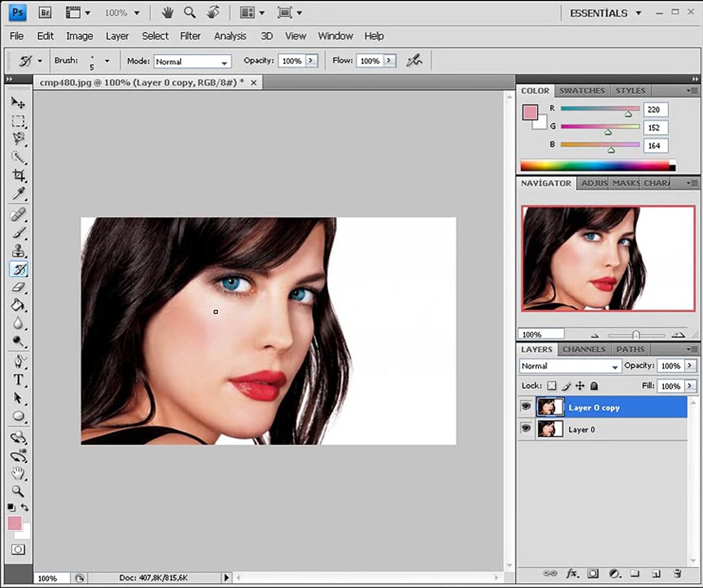Hide the Layer 0 copy layer
703x588 pixels.
pos(525,407)
